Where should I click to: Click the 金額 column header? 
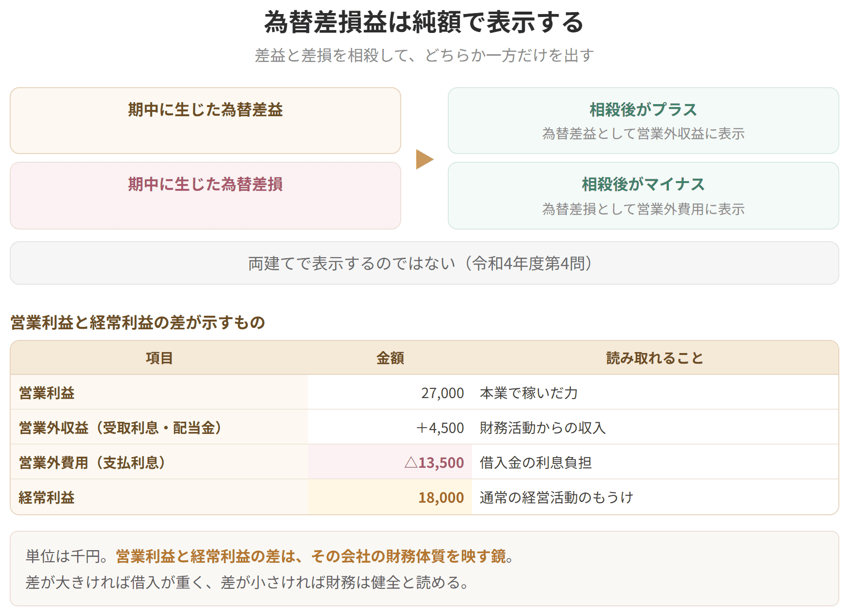390,358
